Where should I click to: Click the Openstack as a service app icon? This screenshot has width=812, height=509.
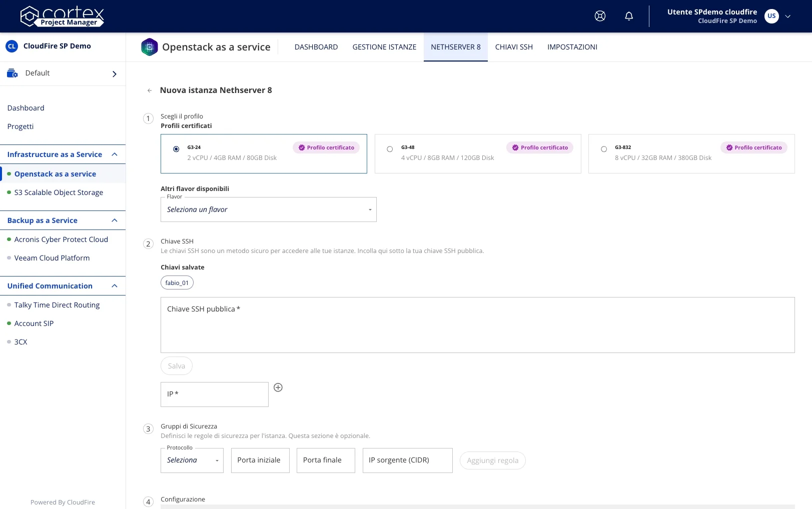click(149, 46)
